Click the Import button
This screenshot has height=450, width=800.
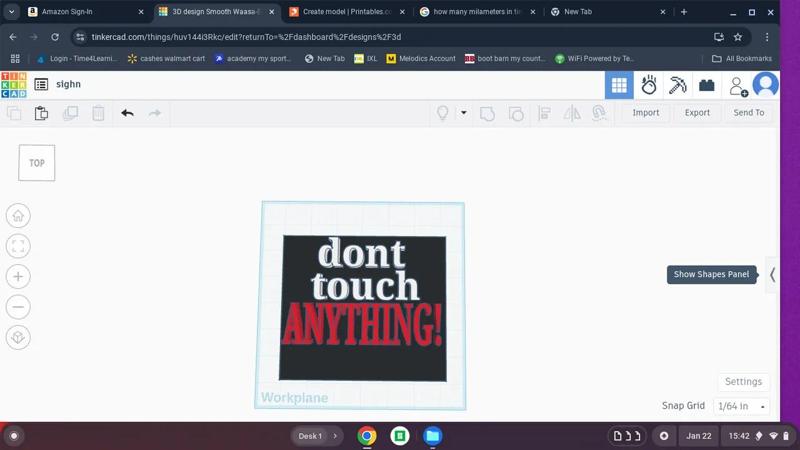(x=645, y=113)
